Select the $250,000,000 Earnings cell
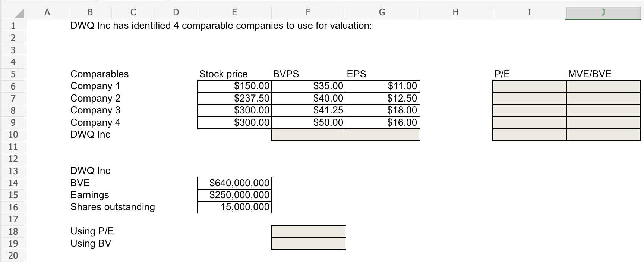The image size is (644, 262). point(234,195)
